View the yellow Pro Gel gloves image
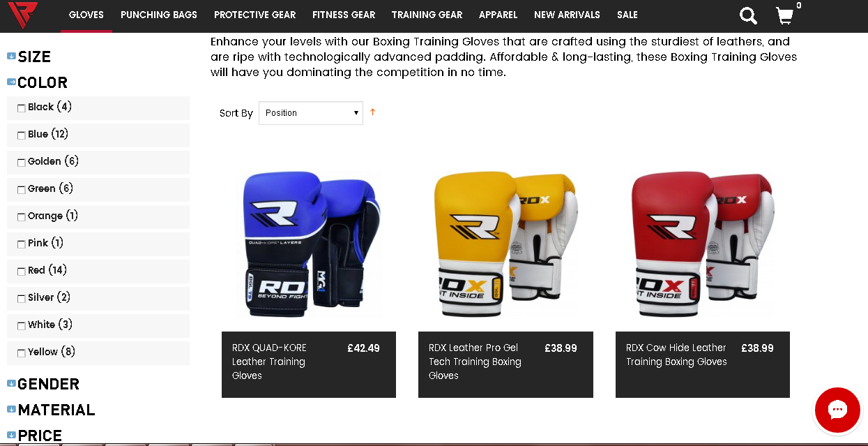This screenshot has height=446, width=868. click(505, 244)
